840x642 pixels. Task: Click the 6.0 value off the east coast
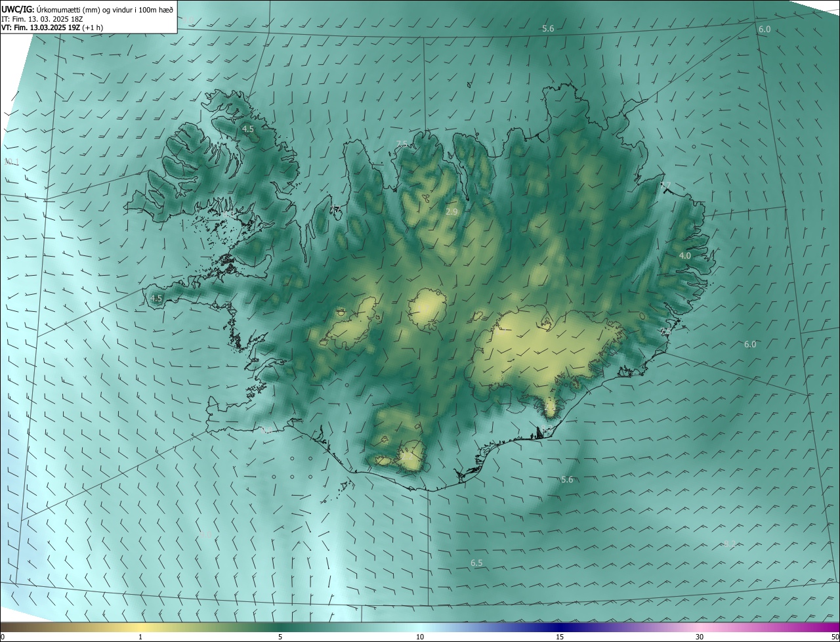tap(750, 344)
